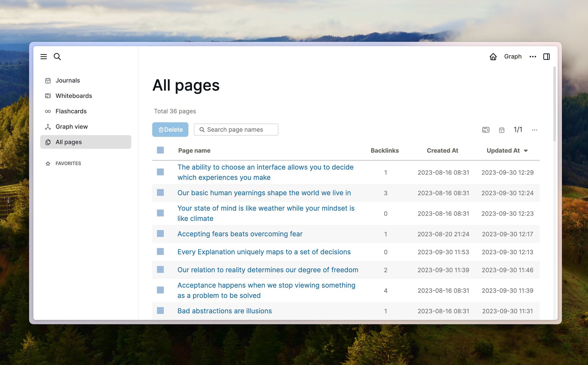
Task: Click the Search page names input field
Action: point(236,129)
